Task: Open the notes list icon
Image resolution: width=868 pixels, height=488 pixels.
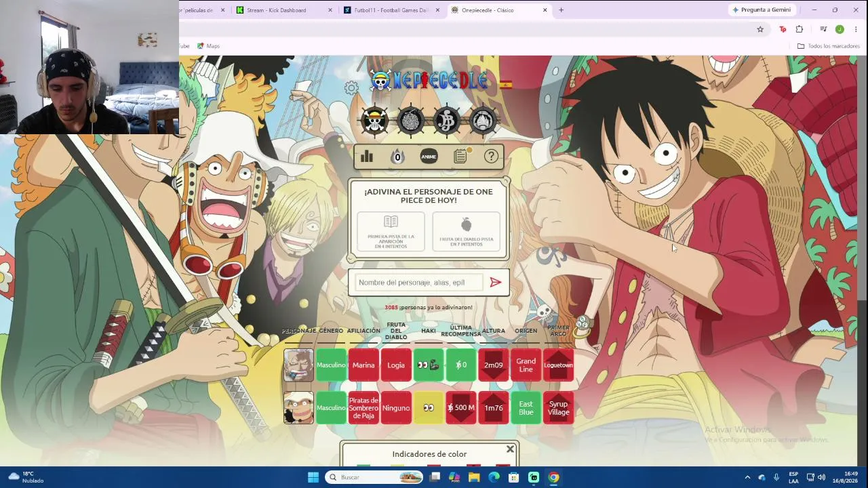Action: tap(460, 157)
